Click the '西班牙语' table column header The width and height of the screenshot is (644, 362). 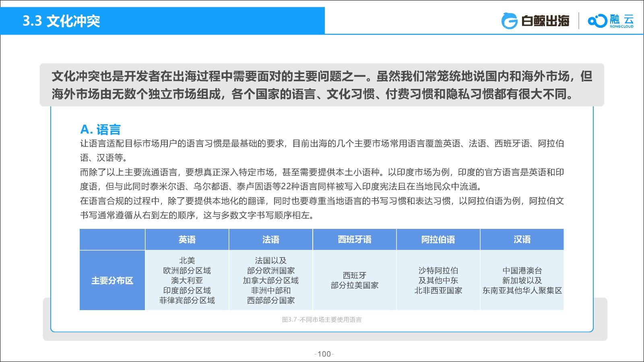coord(355,240)
